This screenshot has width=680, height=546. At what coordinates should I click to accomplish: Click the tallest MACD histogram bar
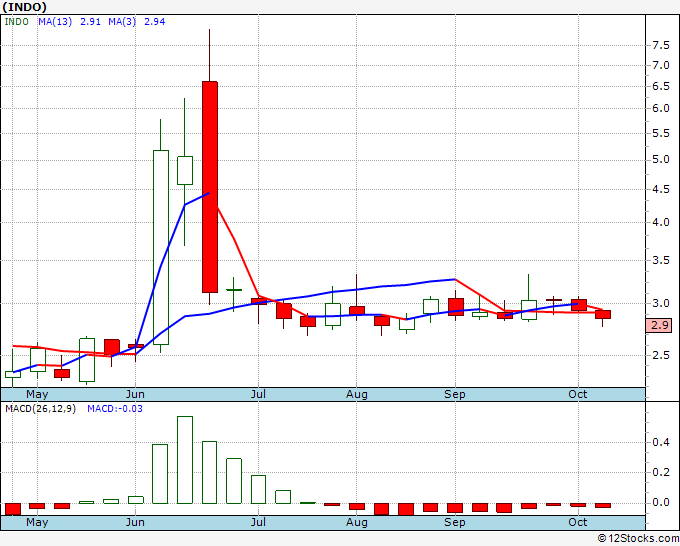(185, 460)
